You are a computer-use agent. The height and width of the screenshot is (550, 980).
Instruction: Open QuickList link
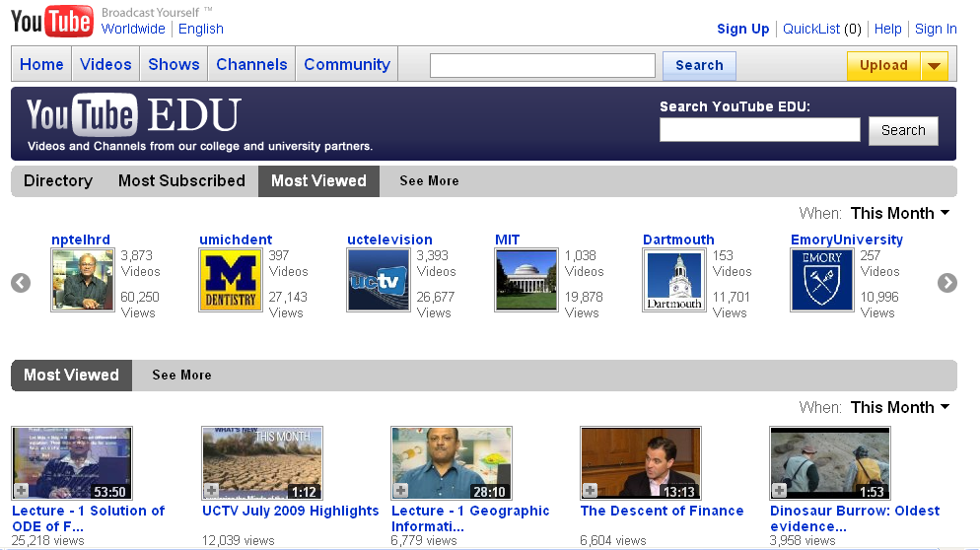coord(811,29)
